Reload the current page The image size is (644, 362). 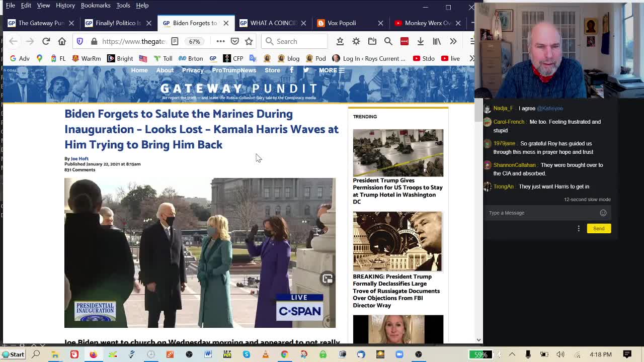click(46, 41)
